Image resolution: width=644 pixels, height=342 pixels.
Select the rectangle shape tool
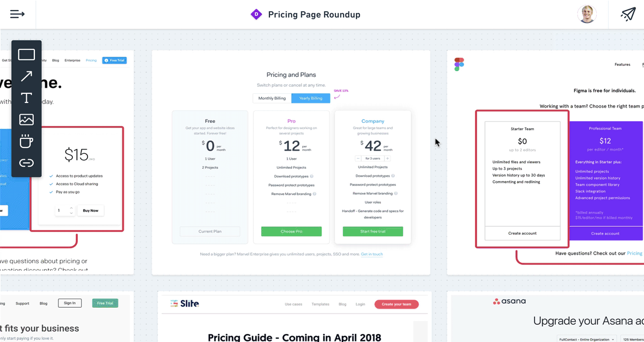click(x=26, y=55)
